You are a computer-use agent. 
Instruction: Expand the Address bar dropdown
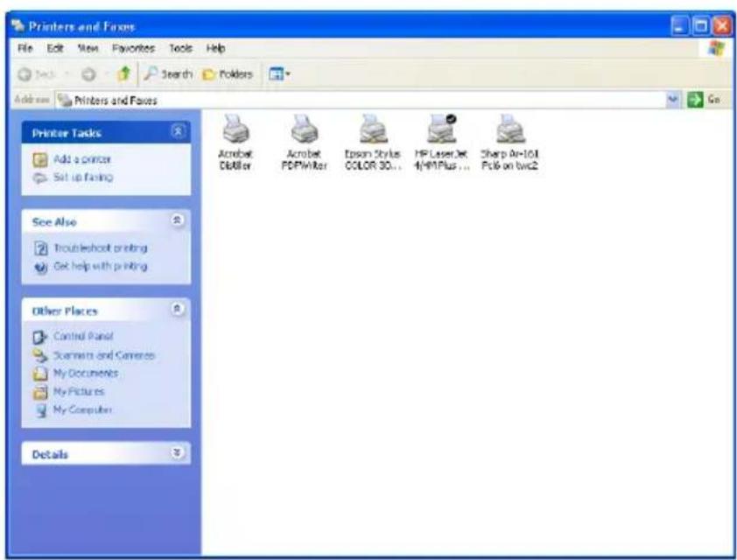[673, 100]
